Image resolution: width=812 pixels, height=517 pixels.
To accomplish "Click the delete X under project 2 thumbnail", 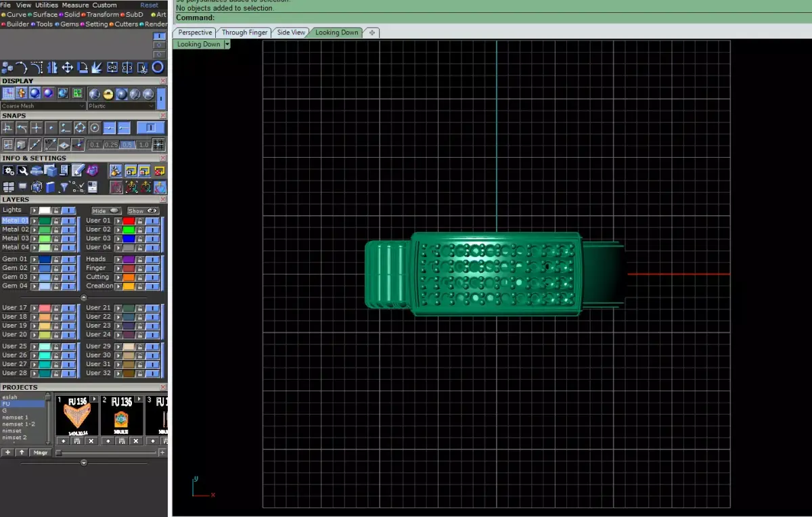I will pyautogui.click(x=136, y=441).
